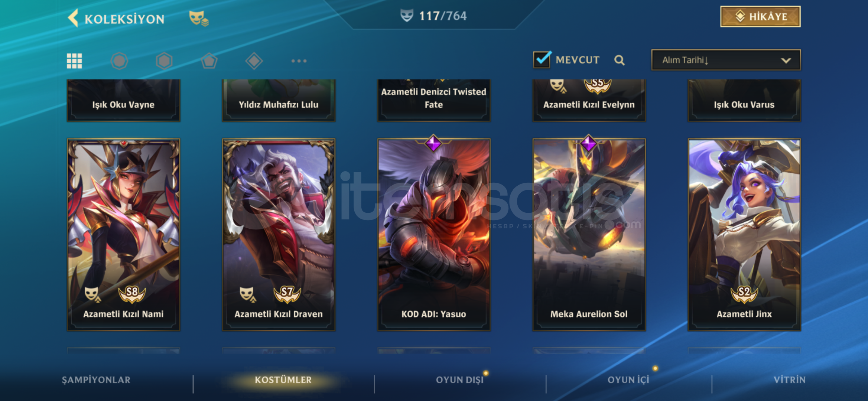This screenshot has width=868, height=401.
Task: Select the hexagon rarity filter icon
Action: (164, 61)
